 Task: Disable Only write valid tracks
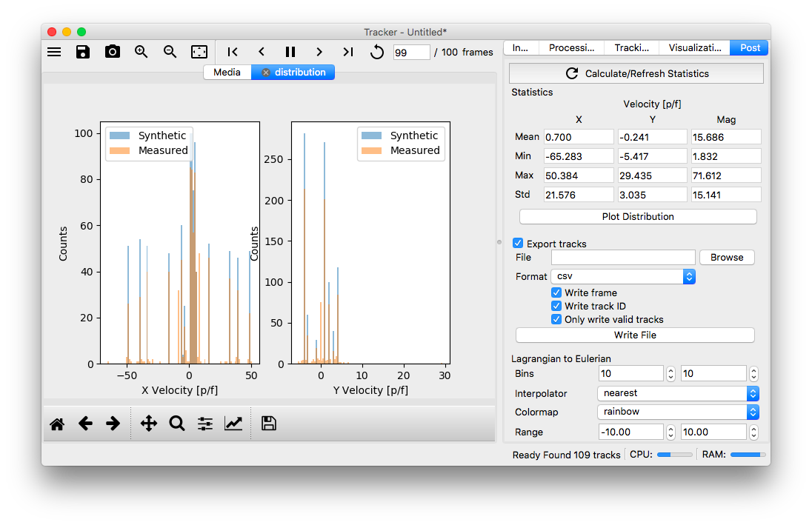click(x=556, y=319)
